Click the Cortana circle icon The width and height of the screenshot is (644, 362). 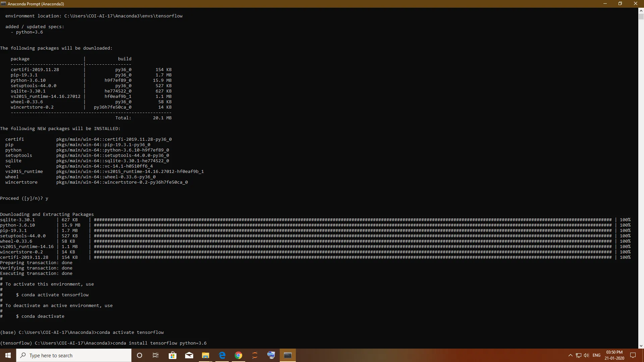pos(140,355)
